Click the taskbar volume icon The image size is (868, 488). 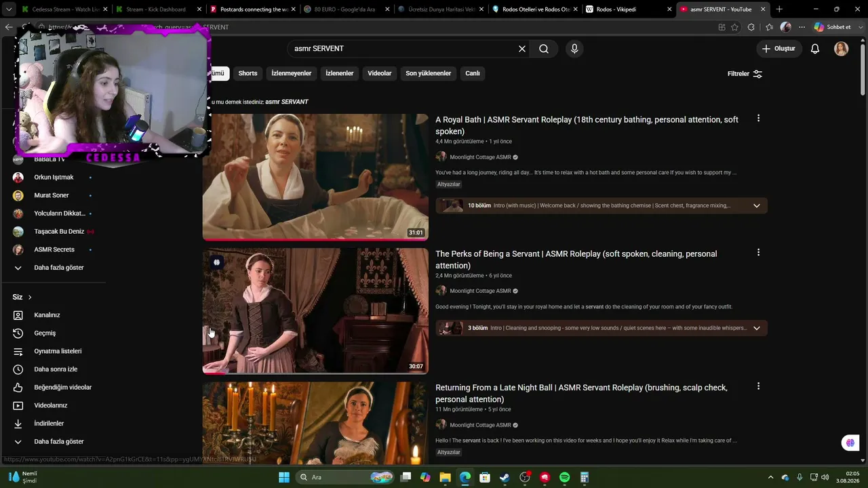click(825, 477)
